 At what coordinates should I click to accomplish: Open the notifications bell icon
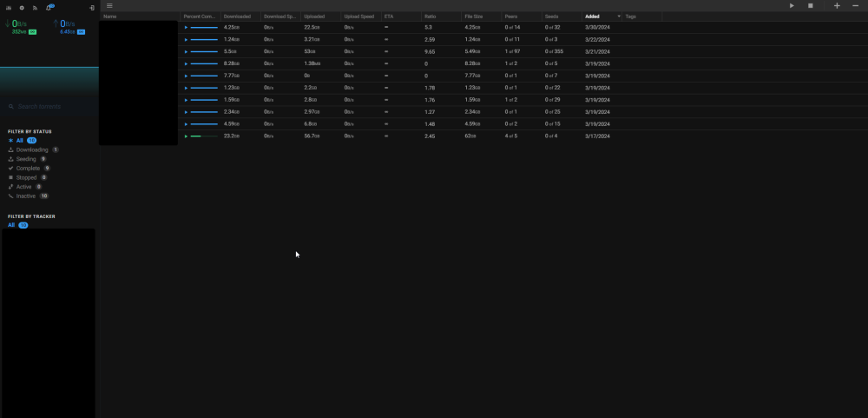point(49,7)
